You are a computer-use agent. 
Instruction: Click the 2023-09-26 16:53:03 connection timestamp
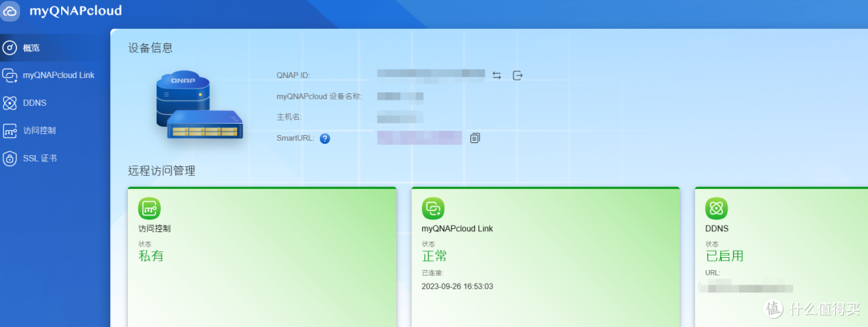pyautogui.click(x=457, y=287)
